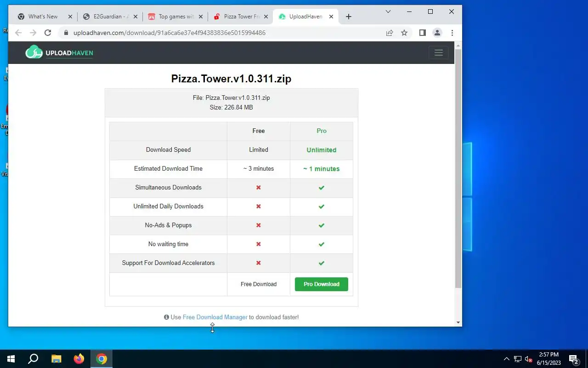Viewport: 588px width, 368px height.
Task: Click the browser Forward arrow
Action: click(x=33, y=33)
